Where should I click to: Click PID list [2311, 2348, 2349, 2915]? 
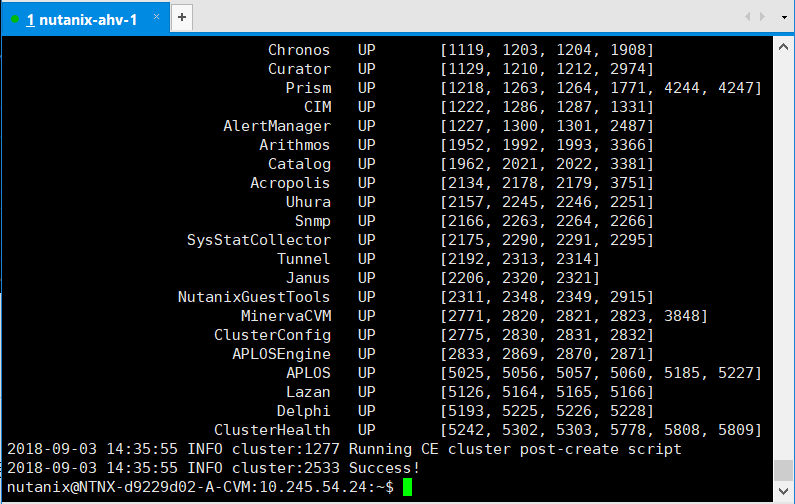pyautogui.click(x=547, y=297)
